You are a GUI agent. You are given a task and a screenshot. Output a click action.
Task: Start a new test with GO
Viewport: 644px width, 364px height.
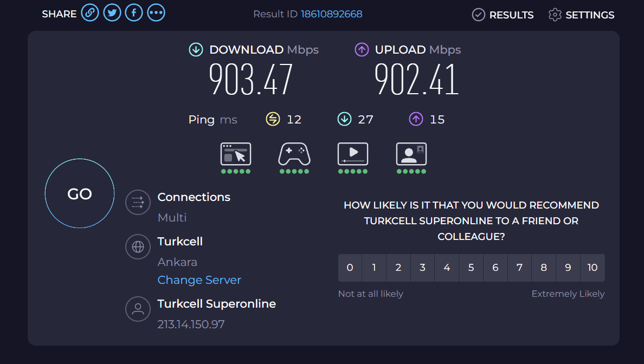[80, 193]
